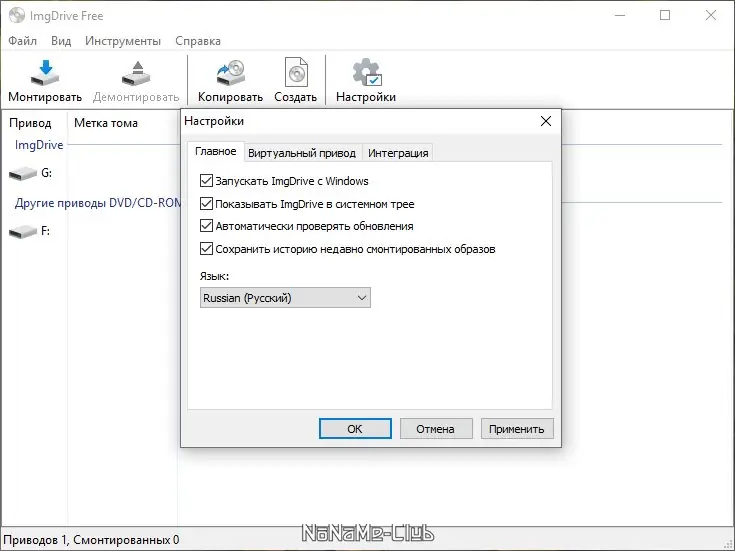
Task: Click status bar text Приводов 1, Смонтированных 0
Action: [91, 540]
